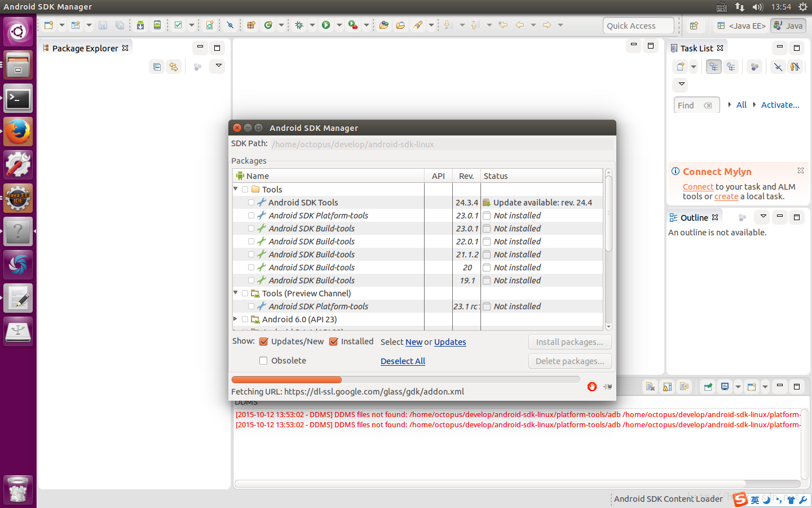
Task: Select the Package Explorer tab
Action: tap(86, 48)
